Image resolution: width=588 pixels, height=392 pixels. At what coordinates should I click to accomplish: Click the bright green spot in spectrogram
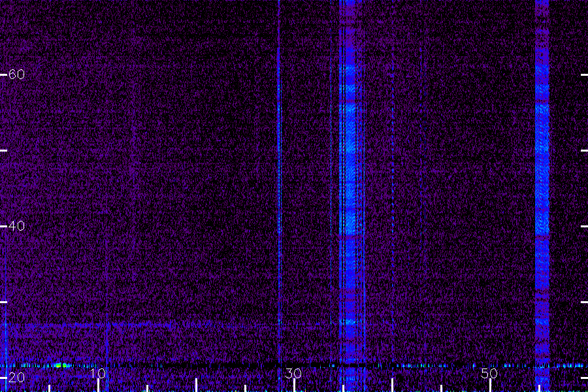(x=61, y=365)
